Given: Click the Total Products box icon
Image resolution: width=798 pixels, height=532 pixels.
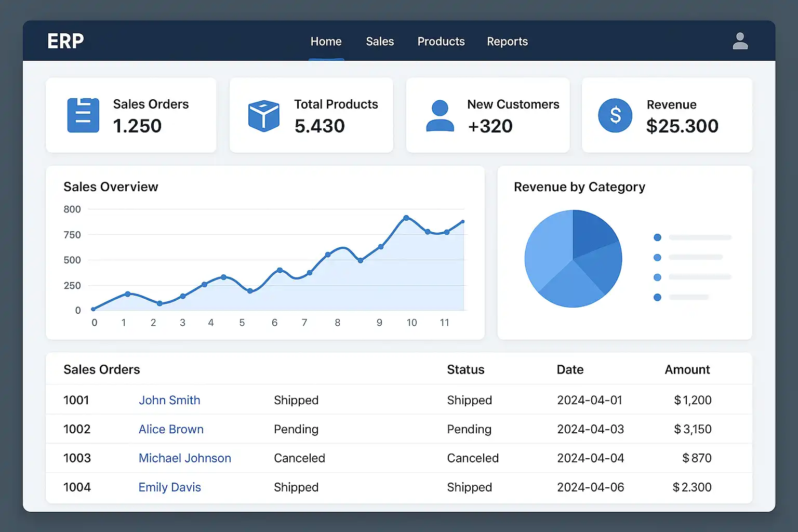Looking at the screenshot, I should [x=263, y=115].
